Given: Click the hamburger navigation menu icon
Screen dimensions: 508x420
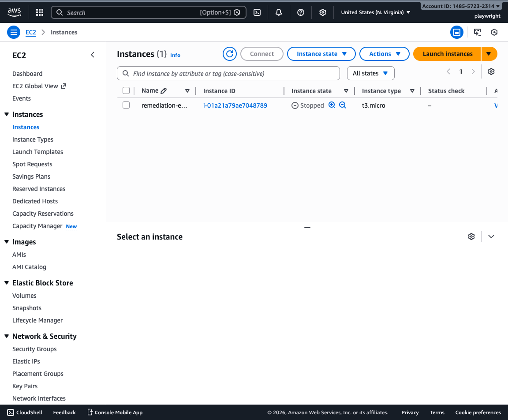Looking at the screenshot, I should pyautogui.click(x=14, y=32).
